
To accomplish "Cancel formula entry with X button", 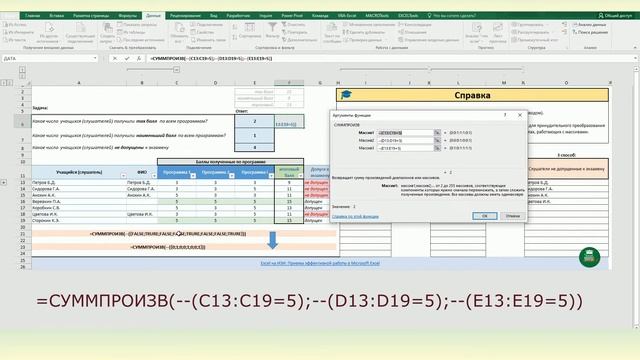I will pos(115,58).
